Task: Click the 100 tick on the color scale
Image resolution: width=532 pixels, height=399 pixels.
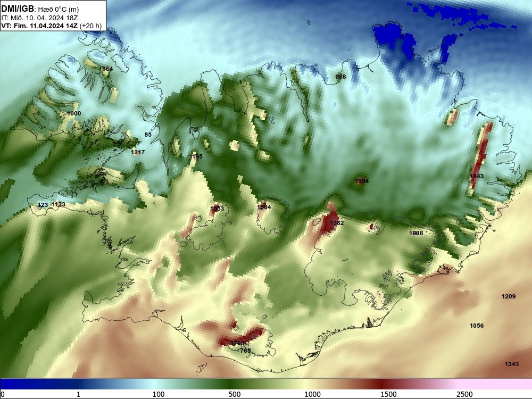Action: coord(159,394)
